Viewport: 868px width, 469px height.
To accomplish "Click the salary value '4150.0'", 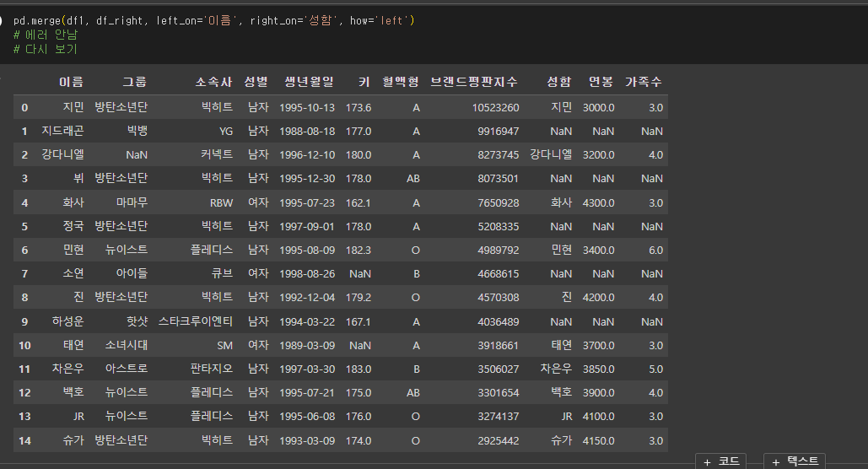I will pyautogui.click(x=598, y=441).
